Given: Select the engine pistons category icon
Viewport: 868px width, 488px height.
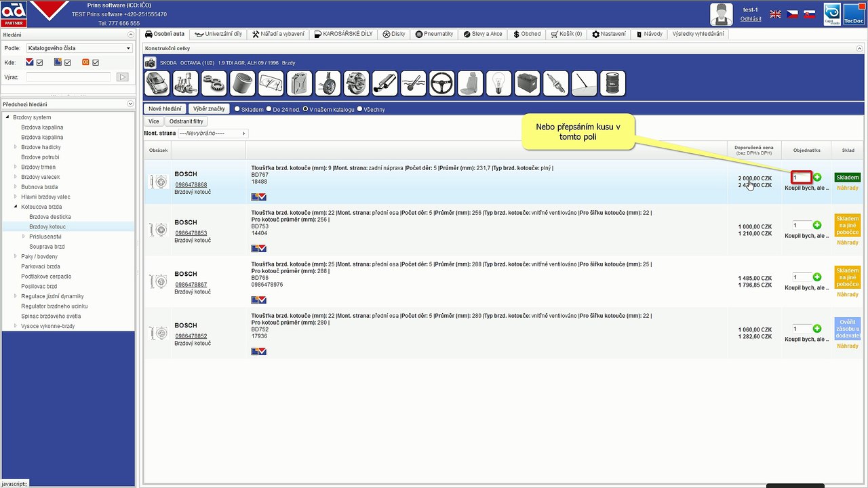Looking at the screenshot, I should (x=186, y=83).
